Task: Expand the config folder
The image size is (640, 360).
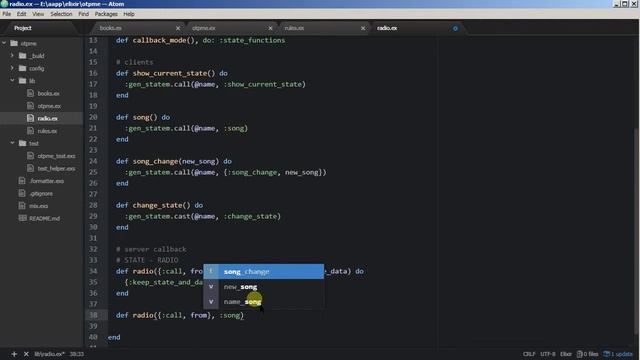Action: point(12,68)
